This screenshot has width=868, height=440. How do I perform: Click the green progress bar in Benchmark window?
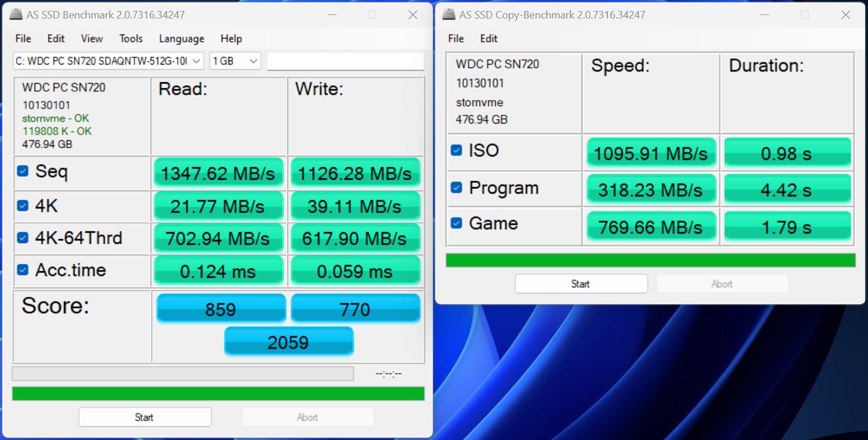point(218,393)
